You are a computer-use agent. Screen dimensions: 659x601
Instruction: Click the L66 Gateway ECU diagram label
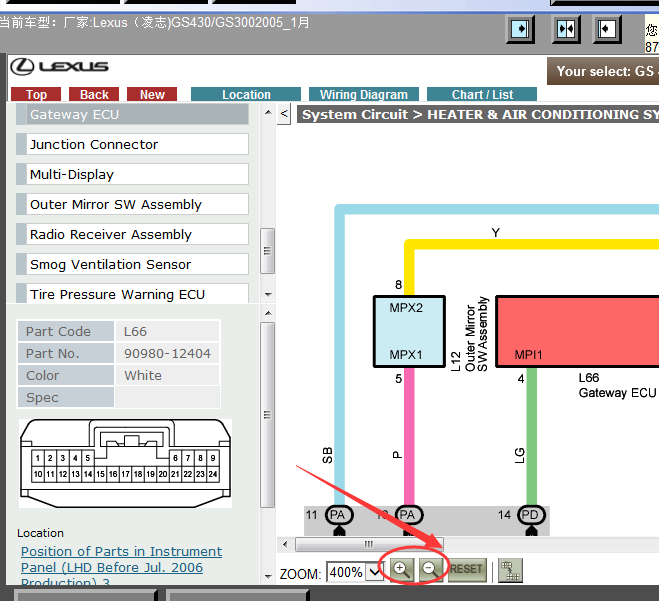617,385
